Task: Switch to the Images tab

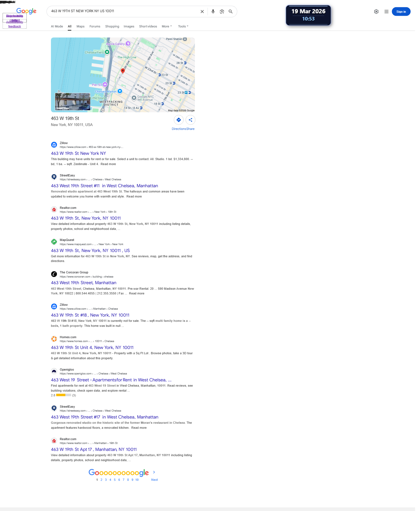Action: click(129, 26)
